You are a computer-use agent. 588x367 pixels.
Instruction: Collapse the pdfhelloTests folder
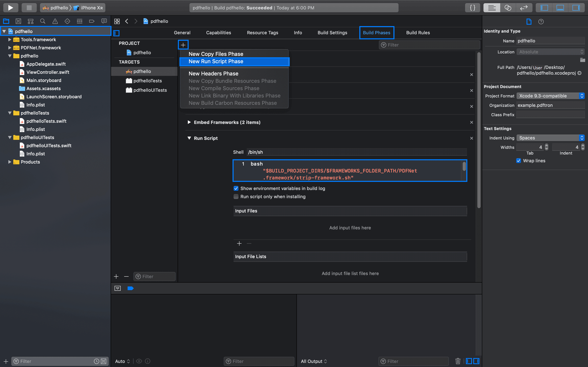point(10,113)
